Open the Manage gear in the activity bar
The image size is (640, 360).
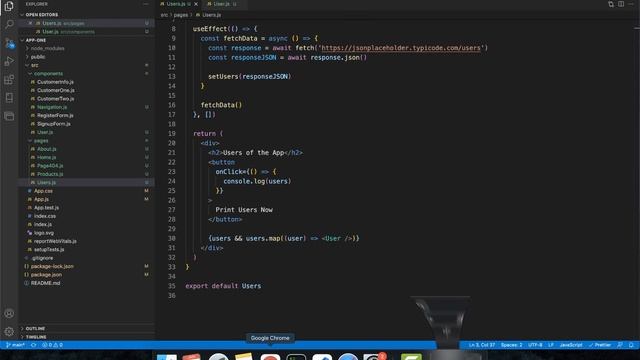[9, 332]
